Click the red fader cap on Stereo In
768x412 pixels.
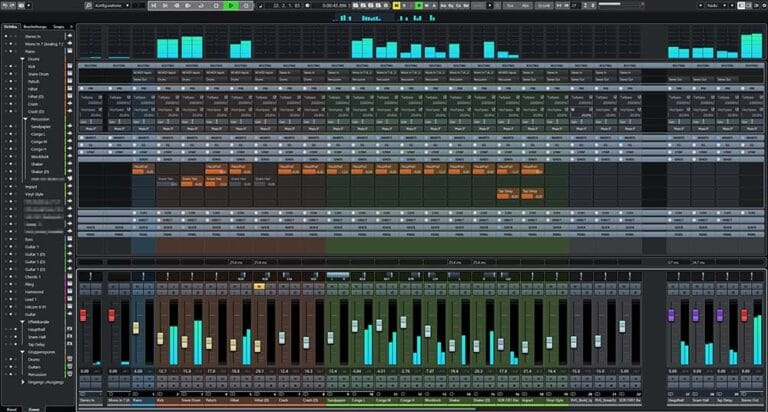tap(84, 316)
